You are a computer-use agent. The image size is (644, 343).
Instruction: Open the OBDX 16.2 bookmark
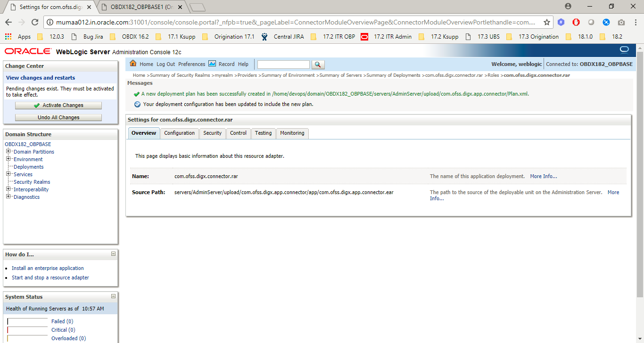click(129, 37)
